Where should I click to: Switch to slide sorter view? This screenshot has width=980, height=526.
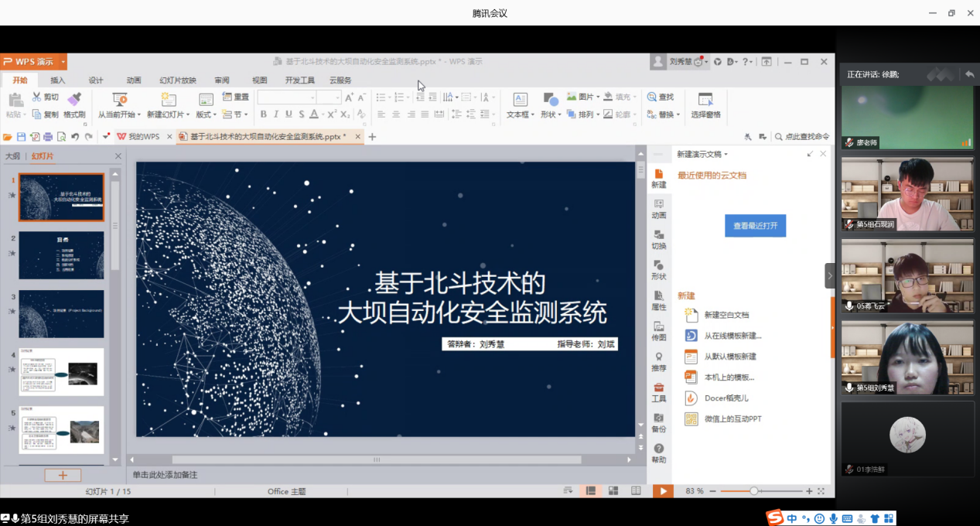pyautogui.click(x=613, y=490)
